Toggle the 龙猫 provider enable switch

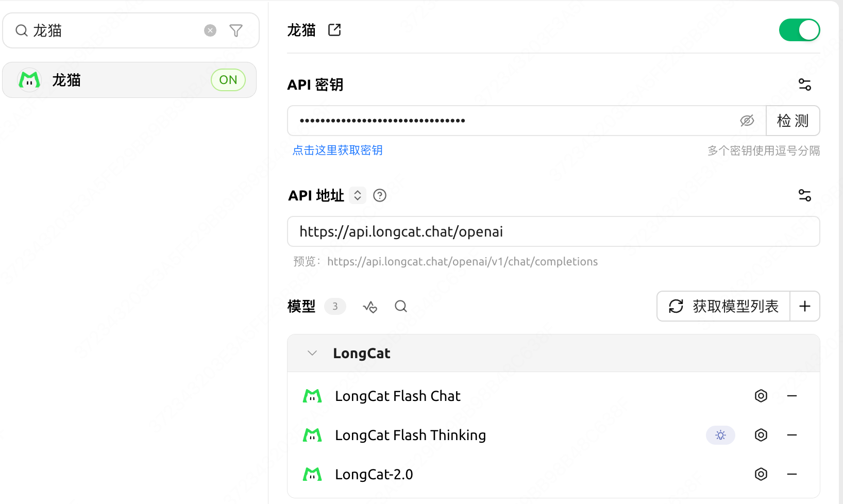tap(799, 30)
